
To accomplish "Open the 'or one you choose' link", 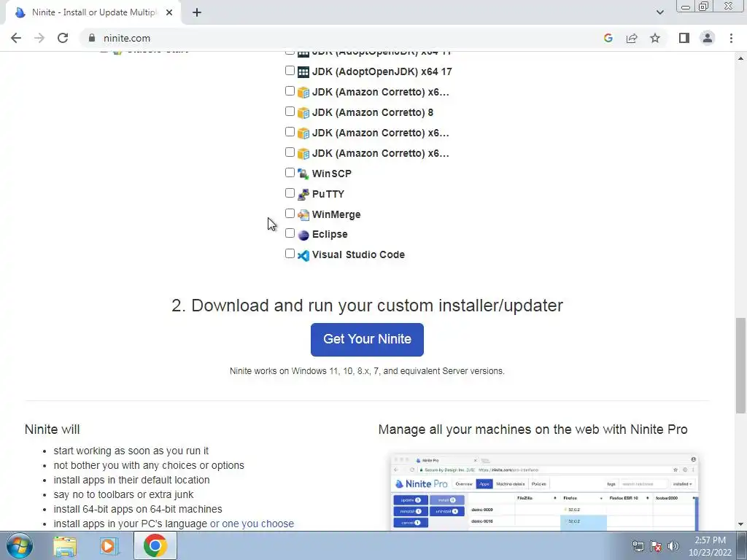I will [x=252, y=524].
